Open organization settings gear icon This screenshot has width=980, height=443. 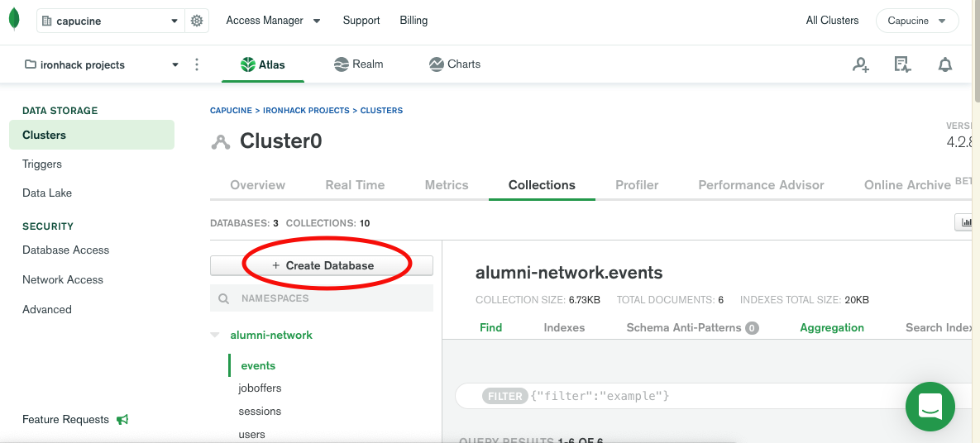197,21
